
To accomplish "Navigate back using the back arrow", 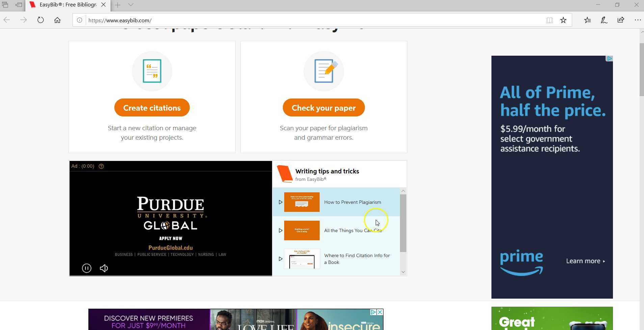I will tap(7, 20).
